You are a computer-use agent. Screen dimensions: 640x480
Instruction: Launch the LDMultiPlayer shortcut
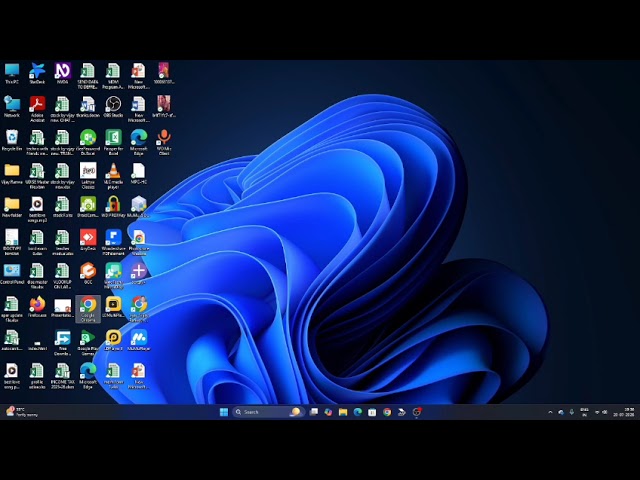pyautogui.click(x=113, y=307)
